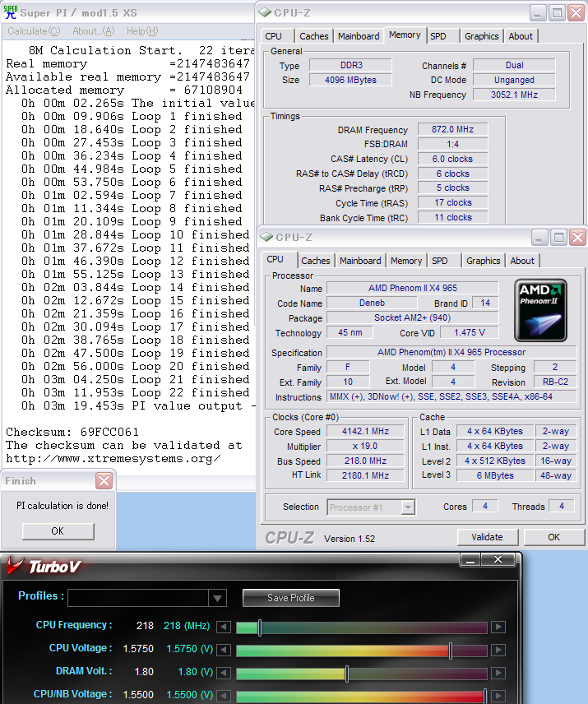The height and width of the screenshot is (704, 588).
Task: Increase DRAM Volt. with right arrow
Action: pyautogui.click(x=498, y=673)
